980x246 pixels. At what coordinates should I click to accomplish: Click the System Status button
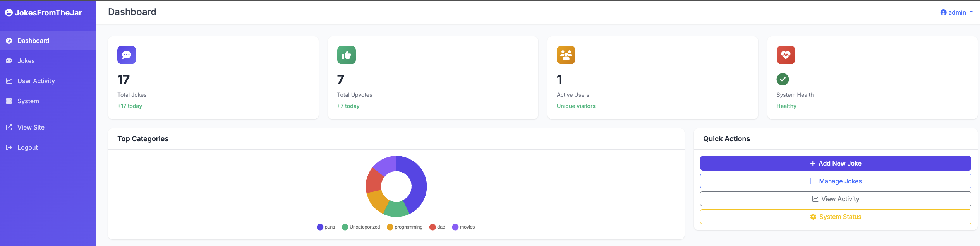pos(836,217)
